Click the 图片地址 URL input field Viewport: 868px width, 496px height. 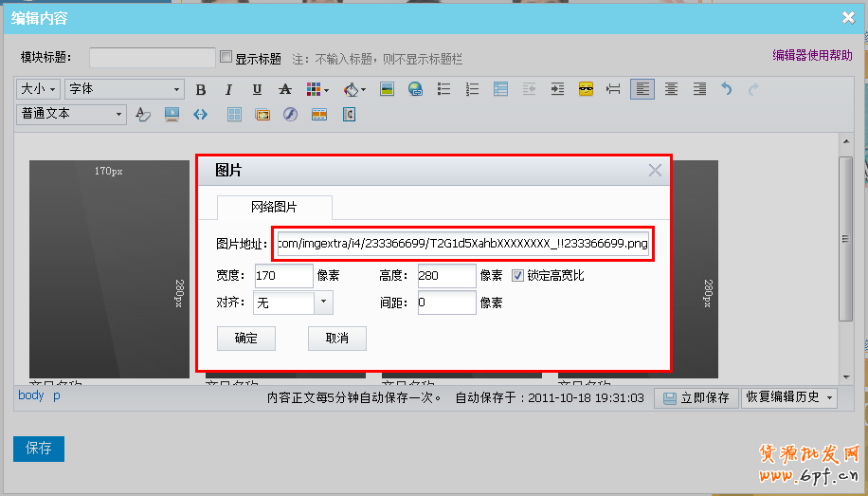click(x=462, y=244)
